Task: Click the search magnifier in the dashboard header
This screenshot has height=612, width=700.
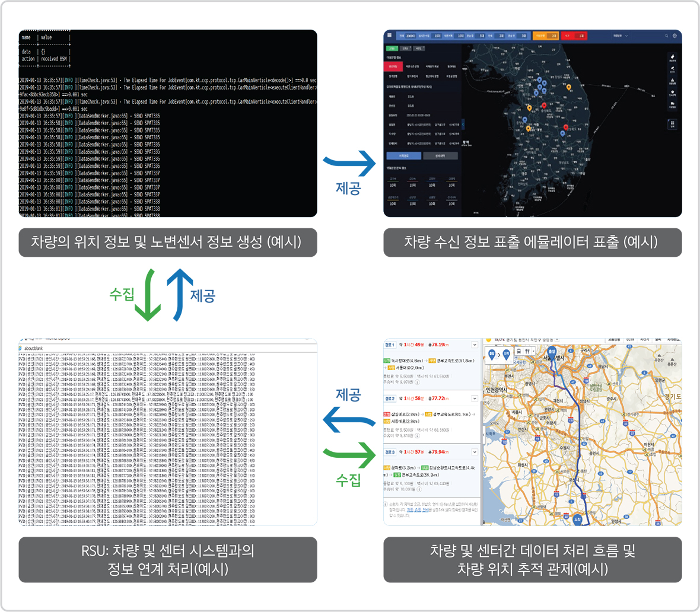Action: [x=666, y=36]
